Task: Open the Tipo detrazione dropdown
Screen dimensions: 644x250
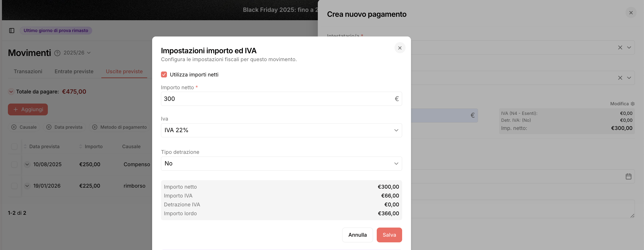Action: tap(281, 163)
